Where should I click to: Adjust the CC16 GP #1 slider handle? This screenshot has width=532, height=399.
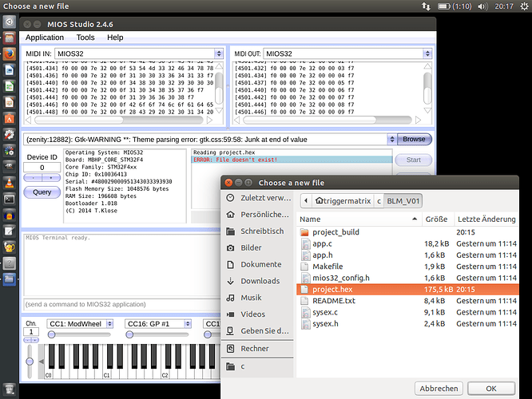point(129,335)
